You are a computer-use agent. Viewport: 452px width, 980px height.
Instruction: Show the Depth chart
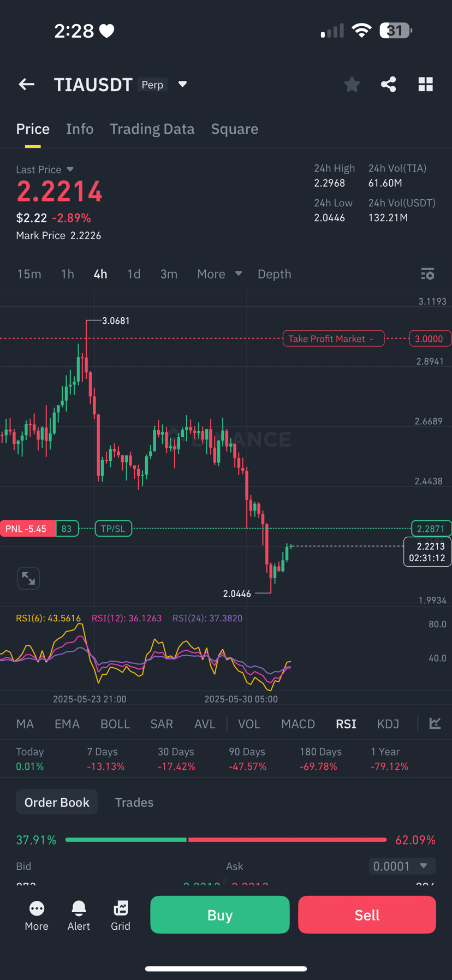pyautogui.click(x=274, y=274)
